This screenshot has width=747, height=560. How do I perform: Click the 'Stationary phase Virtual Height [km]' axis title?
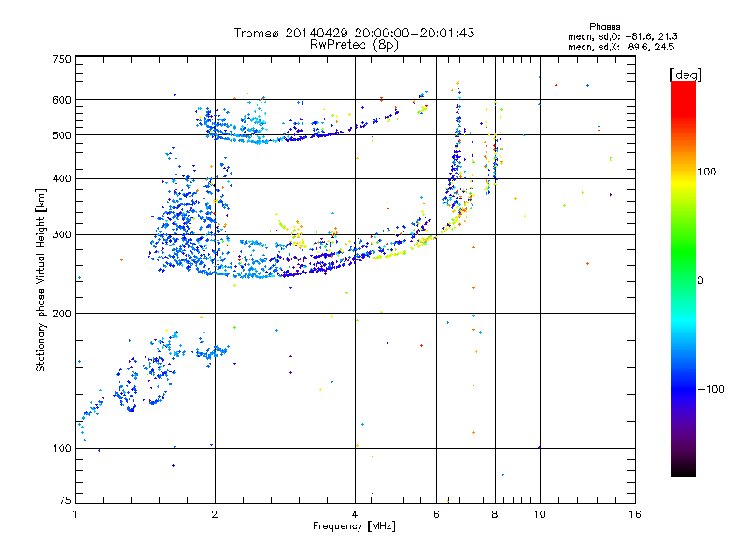click(x=41, y=281)
